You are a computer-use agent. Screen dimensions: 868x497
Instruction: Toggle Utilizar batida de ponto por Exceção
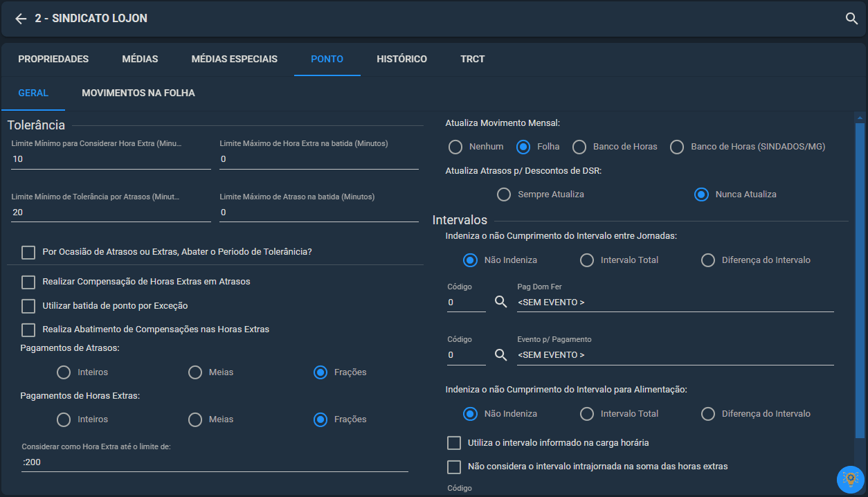(28, 305)
